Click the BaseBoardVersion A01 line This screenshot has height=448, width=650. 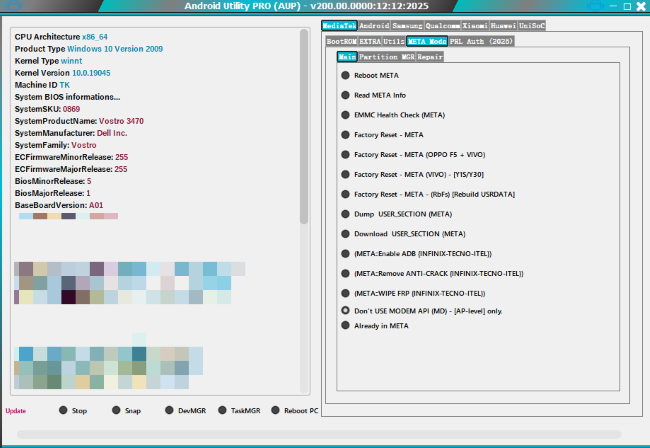click(x=59, y=205)
